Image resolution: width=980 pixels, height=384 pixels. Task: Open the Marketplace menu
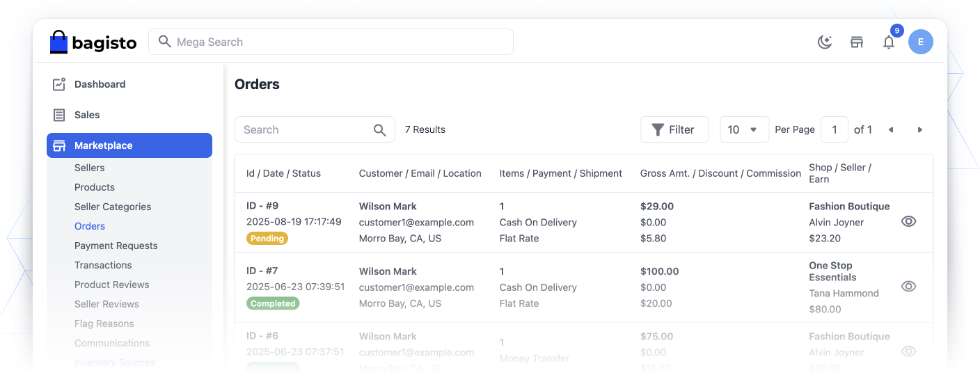pos(129,145)
